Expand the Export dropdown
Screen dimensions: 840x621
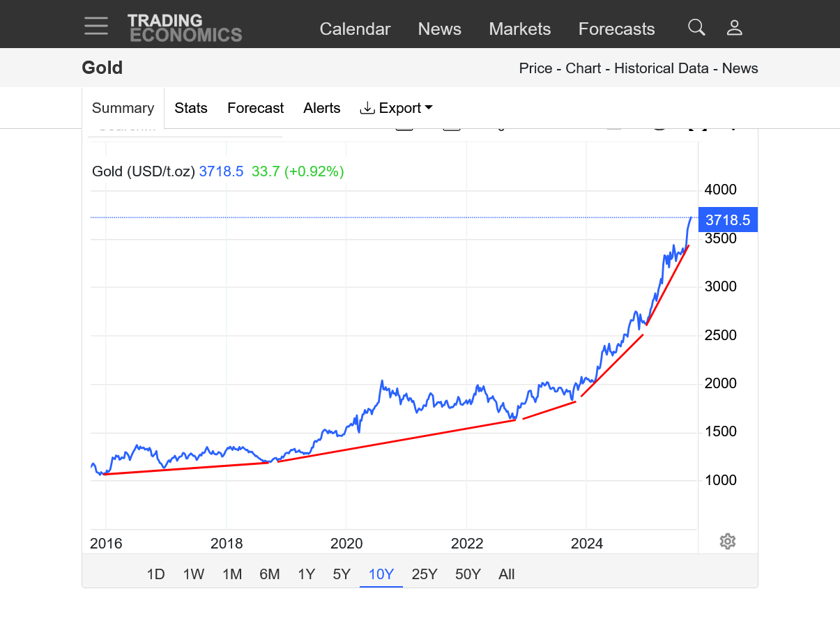(396, 108)
